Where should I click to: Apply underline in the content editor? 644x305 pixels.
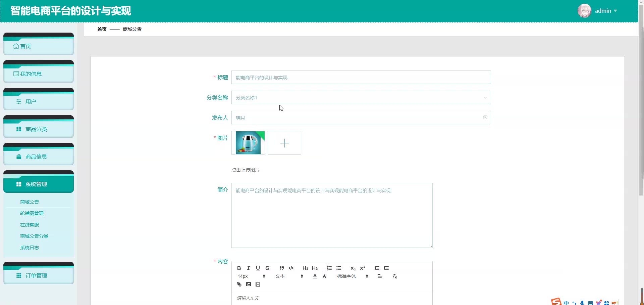pyautogui.click(x=258, y=268)
